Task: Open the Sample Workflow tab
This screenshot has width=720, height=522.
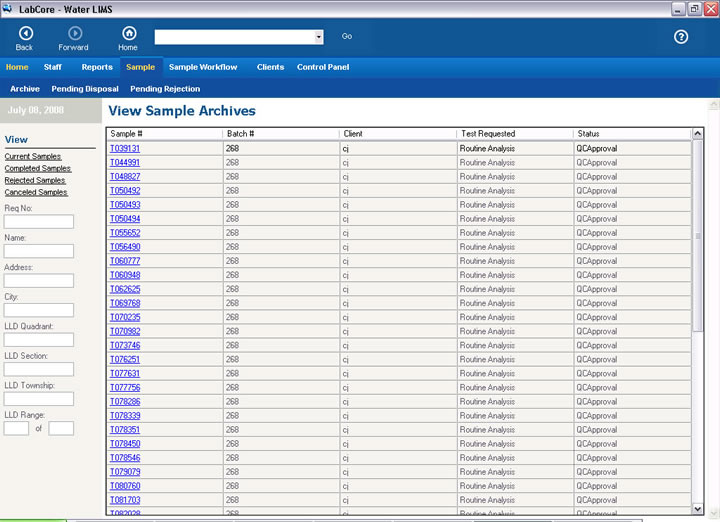Action: click(x=203, y=67)
